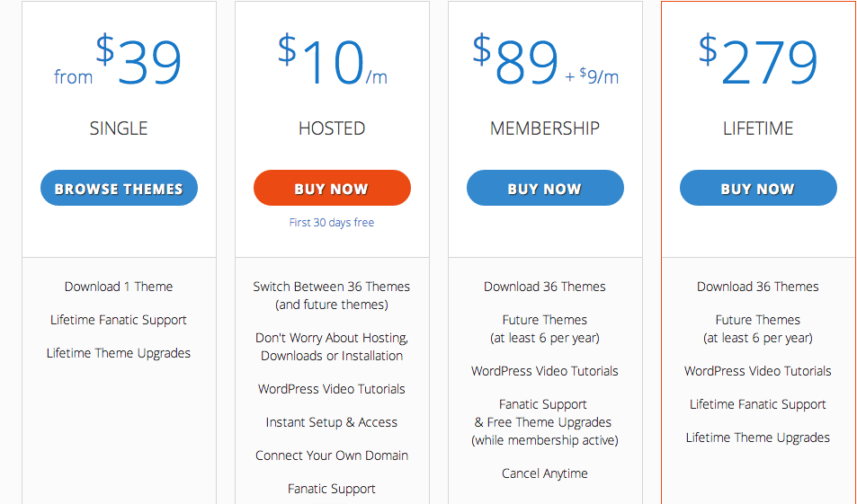Click the Download 1 Theme feature text
The height and width of the screenshot is (504, 857).
click(119, 287)
